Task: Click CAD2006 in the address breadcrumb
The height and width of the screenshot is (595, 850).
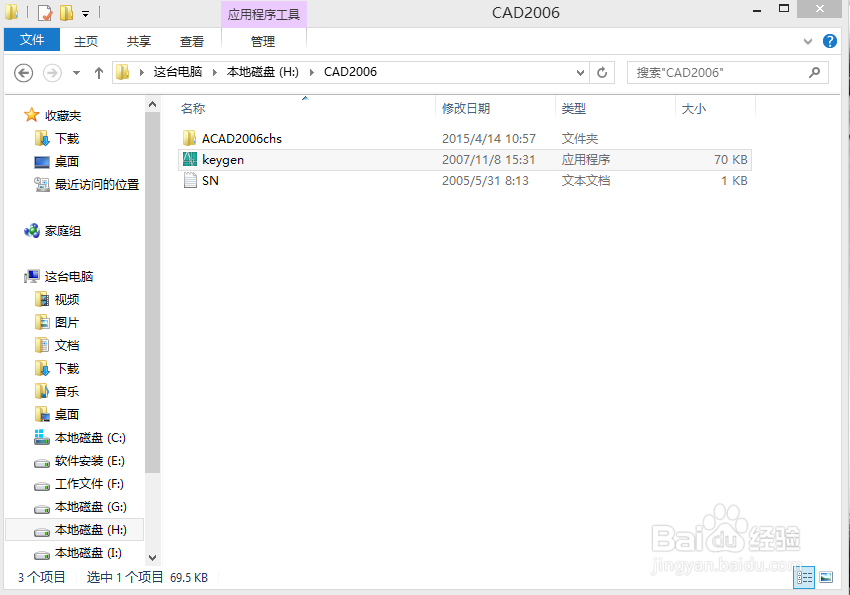Action: point(350,72)
